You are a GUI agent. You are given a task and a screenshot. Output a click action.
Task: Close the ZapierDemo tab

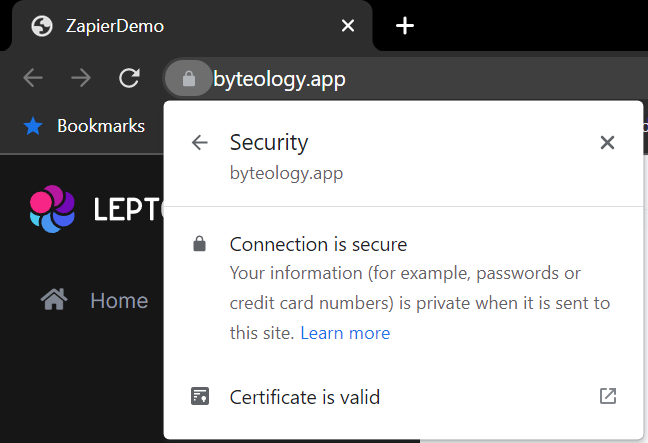click(348, 26)
